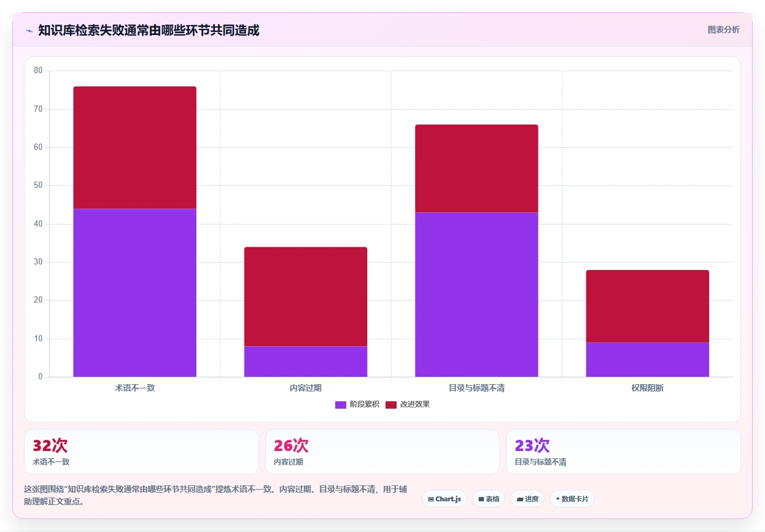The height and width of the screenshot is (532, 765).
Task: Click the lightning icon beside the chart title
Action: [x=29, y=30]
